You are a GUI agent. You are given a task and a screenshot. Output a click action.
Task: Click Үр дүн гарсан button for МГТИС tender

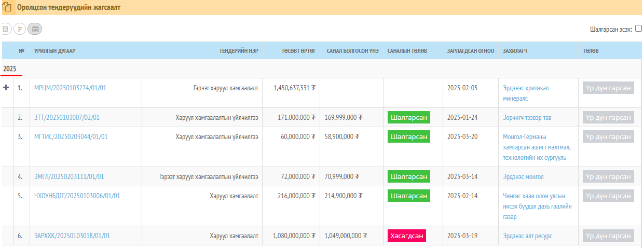coord(608,136)
